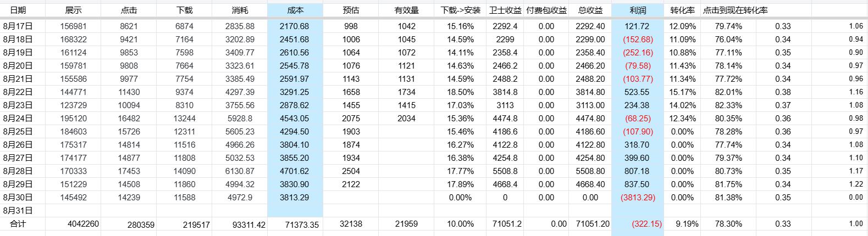Select the cell showing 195120
Screen dimensions: 868x236
(x=73, y=118)
